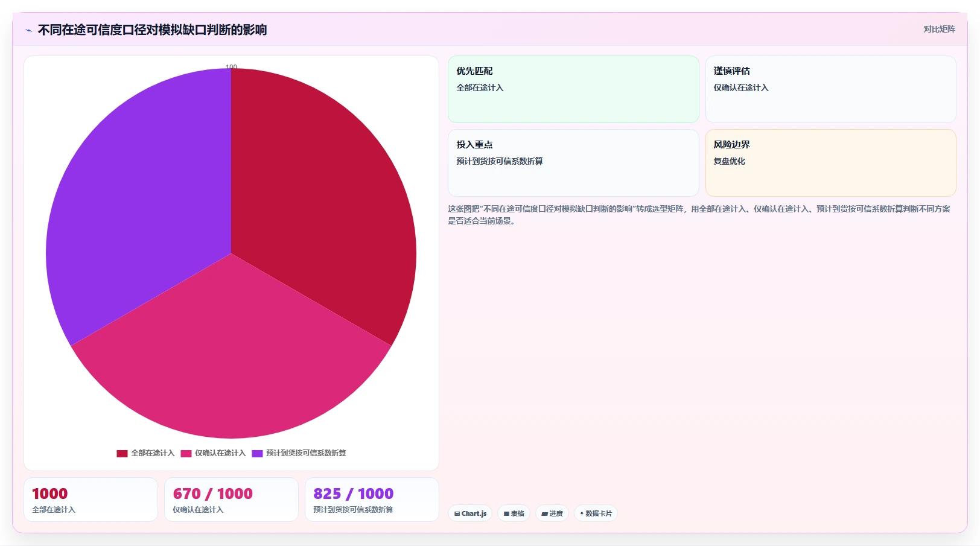This screenshot has width=980, height=546.
Task: Toggle the 全部在途计入 legend swatch
Action: tap(122, 454)
